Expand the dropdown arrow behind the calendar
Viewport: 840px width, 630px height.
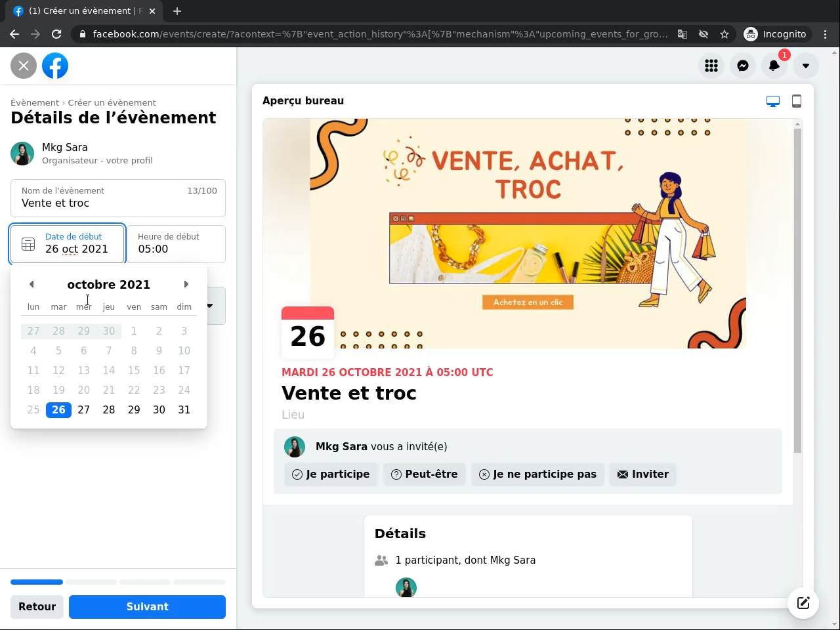pos(210,306)
